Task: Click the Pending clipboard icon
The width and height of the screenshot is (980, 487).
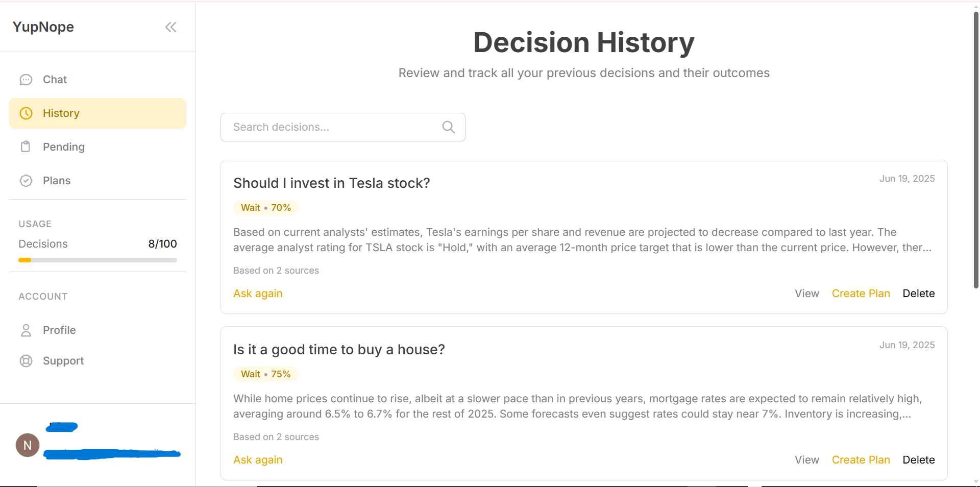Action: point(26,147)
